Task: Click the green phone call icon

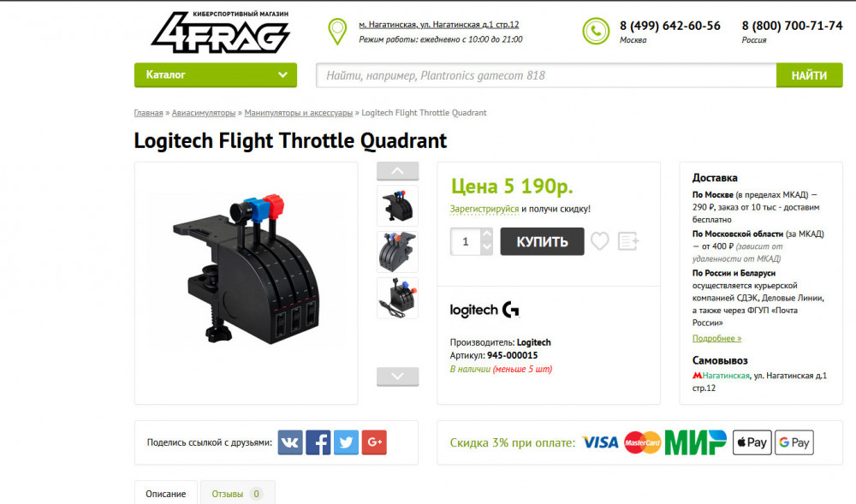Action: pyautogui.click(x=596, y=31)
